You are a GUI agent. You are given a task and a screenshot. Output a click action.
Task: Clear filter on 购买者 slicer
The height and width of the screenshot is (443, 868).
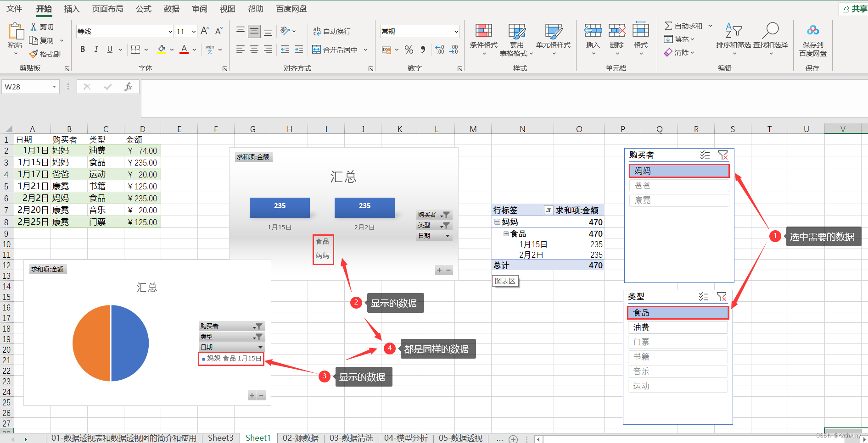coord(723,155)
